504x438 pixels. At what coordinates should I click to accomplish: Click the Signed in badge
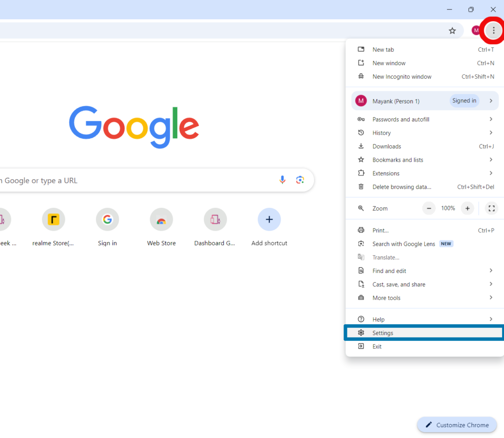click(x=464, y=101)
